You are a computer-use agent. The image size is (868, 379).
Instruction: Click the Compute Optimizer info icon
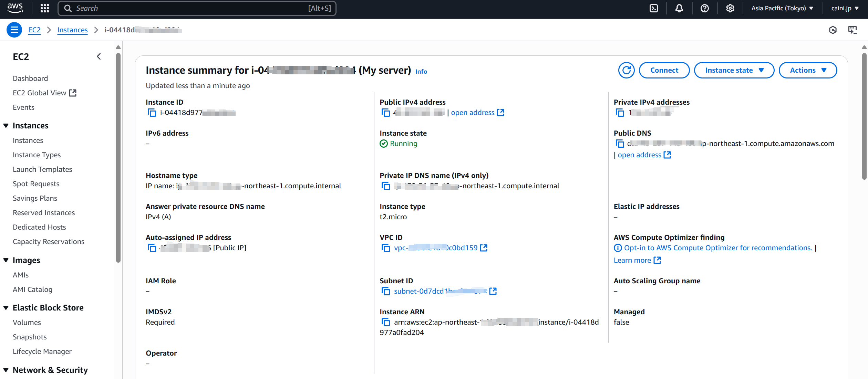618,248
